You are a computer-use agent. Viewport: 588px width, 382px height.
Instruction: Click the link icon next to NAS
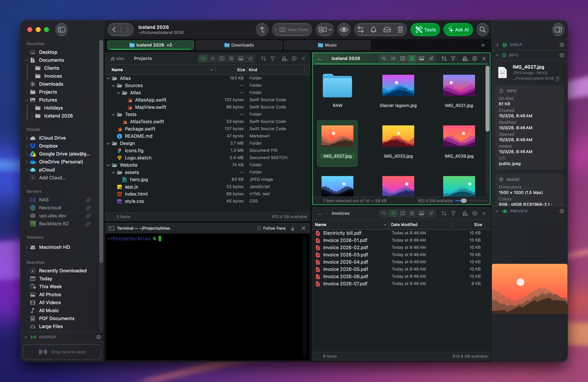point(88,200)
